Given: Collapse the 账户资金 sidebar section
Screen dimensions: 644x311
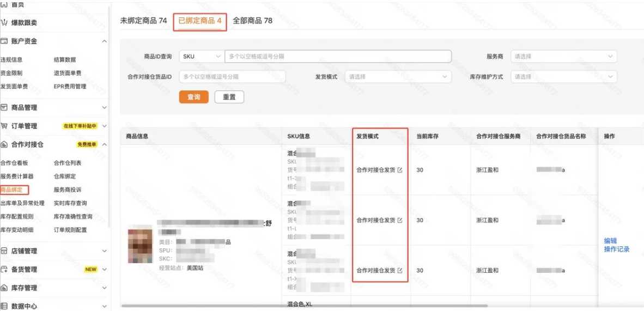Looking at the screenshot, I should click(104, 41).
